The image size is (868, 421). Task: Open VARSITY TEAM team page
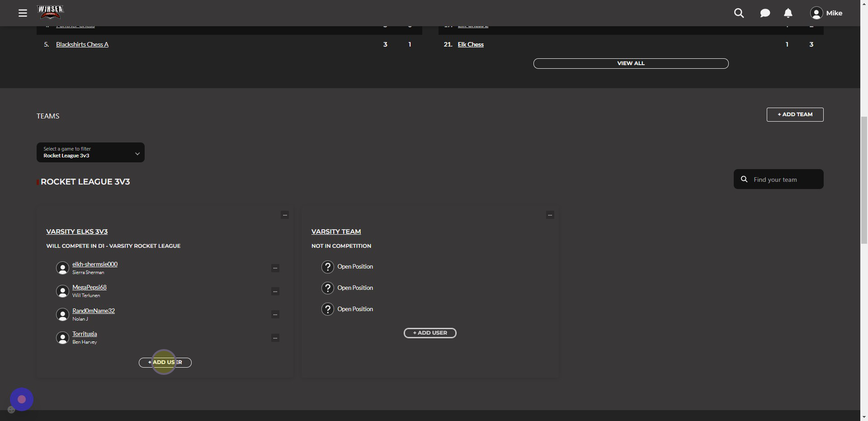[336, 232]
